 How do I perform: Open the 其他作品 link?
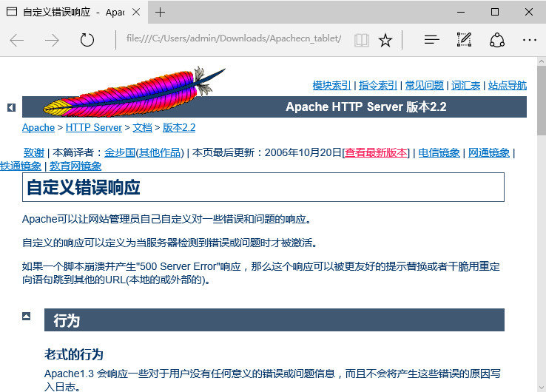(x=160, y=152)
